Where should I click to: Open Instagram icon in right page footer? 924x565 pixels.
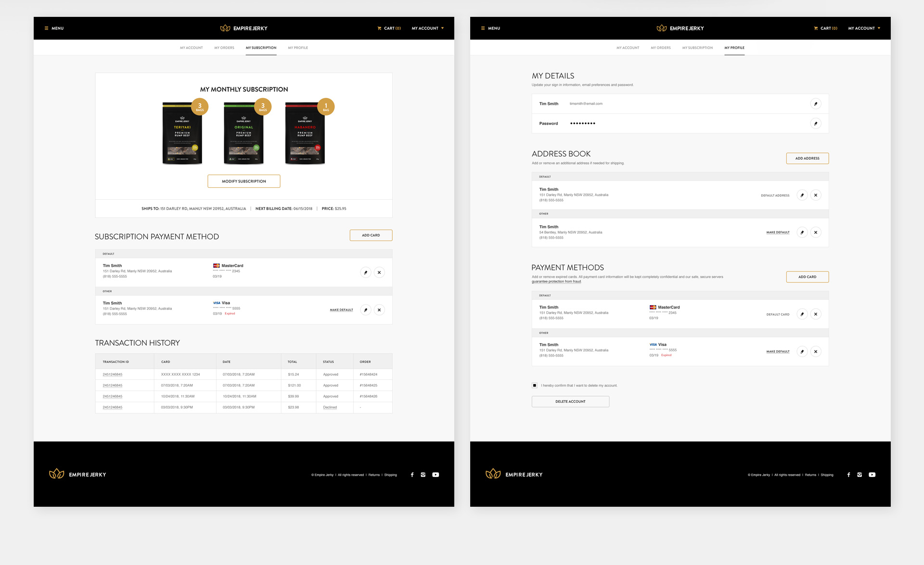pos(860,475)
